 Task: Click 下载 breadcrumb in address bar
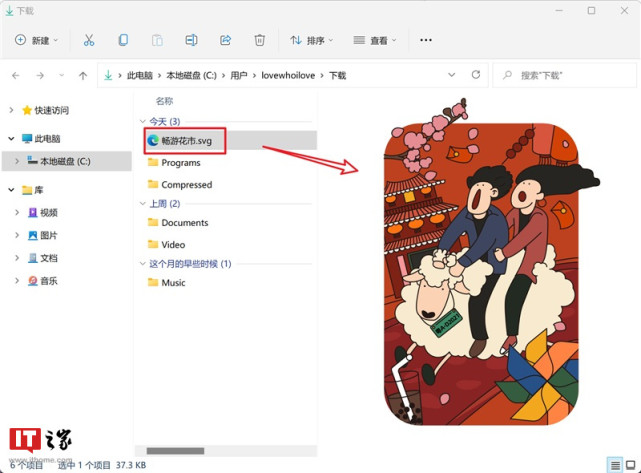pos(338,75)
